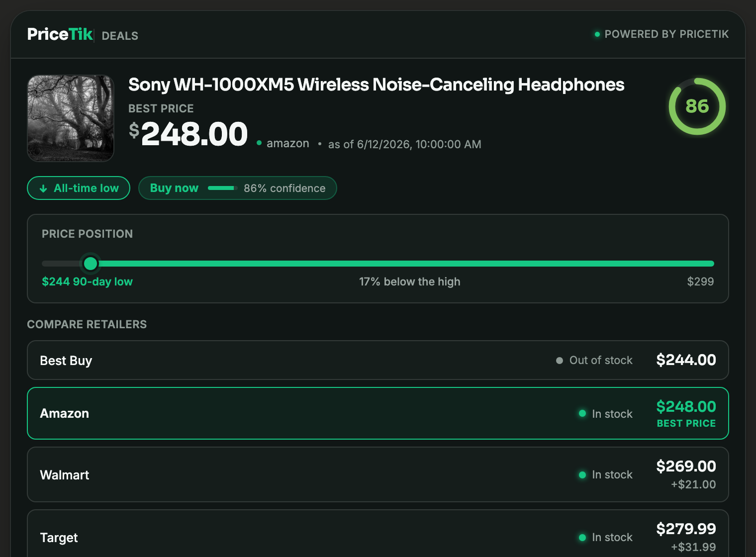756x557 pixels.
Task: Click the $248.00 Amazon price
Action: pos(686,406)
